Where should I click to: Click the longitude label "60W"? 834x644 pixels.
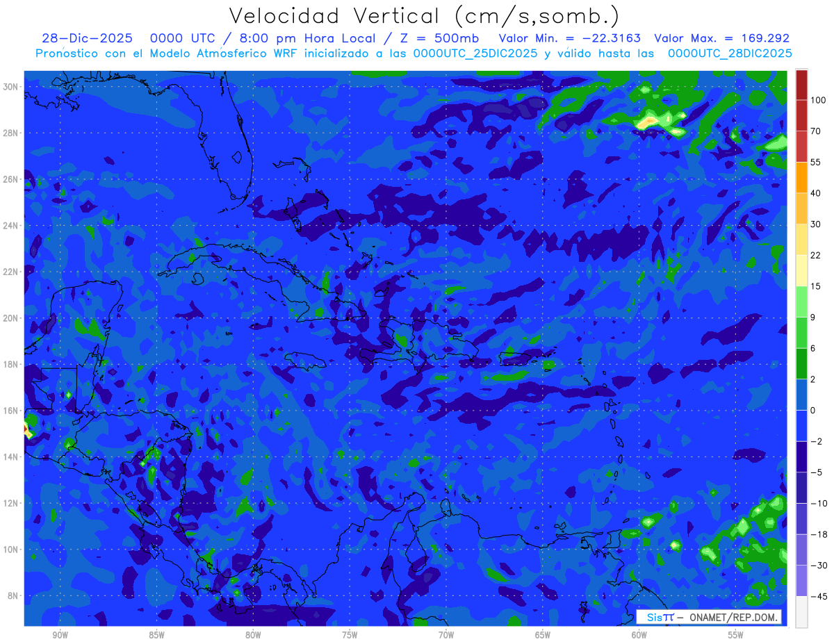point(639,636)
